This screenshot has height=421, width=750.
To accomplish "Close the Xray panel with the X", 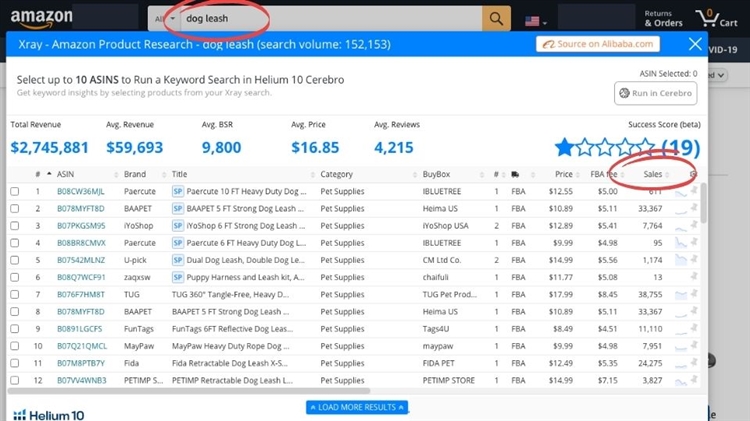I will (695, 44).
